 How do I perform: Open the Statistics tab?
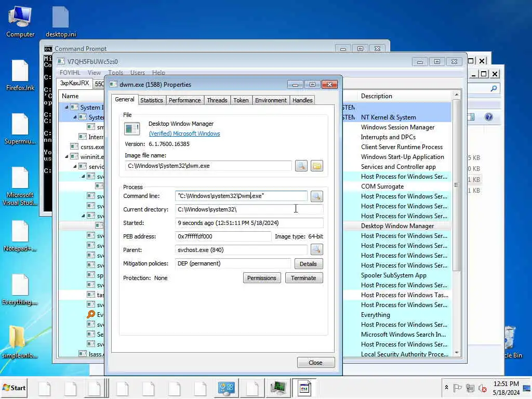(x=151, y=100)
